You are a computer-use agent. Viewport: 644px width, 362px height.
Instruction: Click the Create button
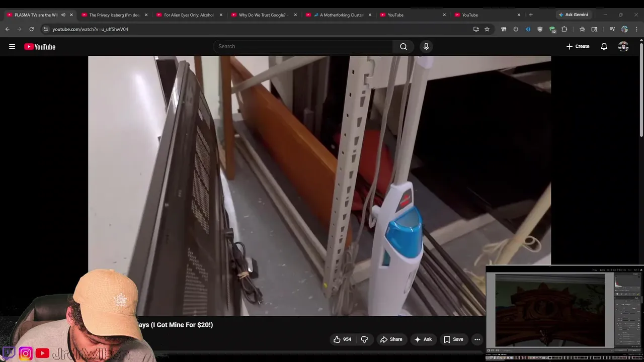[578, 46]
